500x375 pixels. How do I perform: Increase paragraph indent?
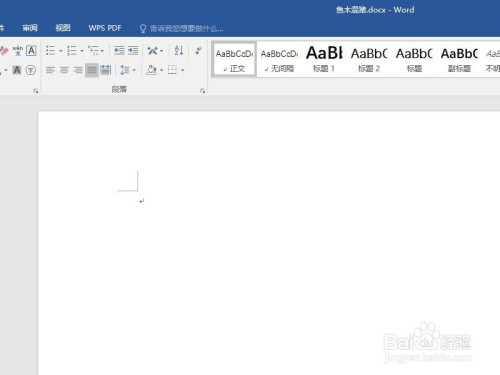pos(133,51)
